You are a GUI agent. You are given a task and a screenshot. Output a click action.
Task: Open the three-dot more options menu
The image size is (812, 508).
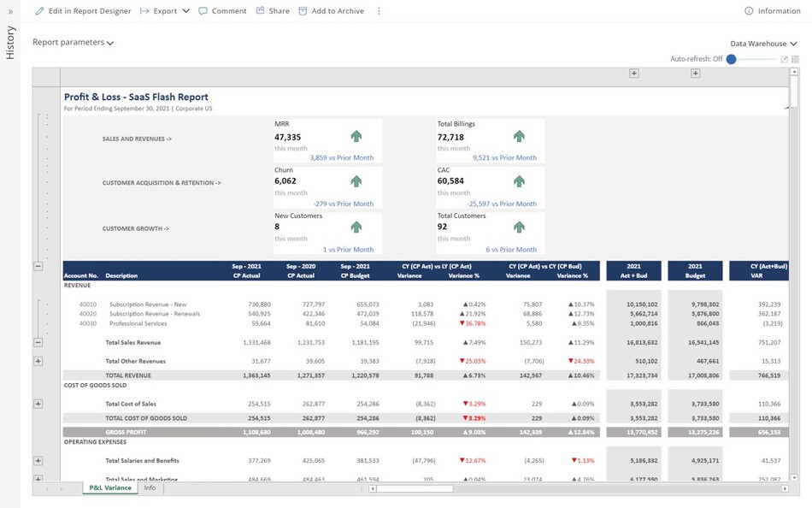pyautogui.click(x=379, y=11)
